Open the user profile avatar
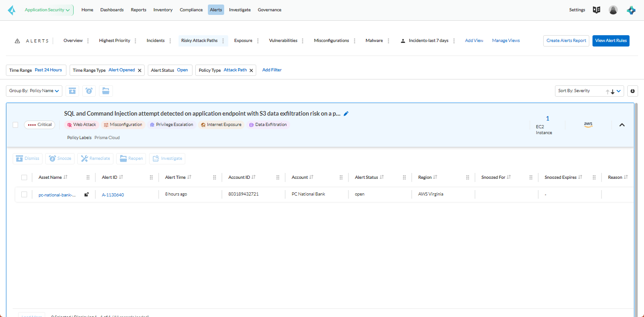Viewport: 644px width, 317px height. [x=613, y=10]
